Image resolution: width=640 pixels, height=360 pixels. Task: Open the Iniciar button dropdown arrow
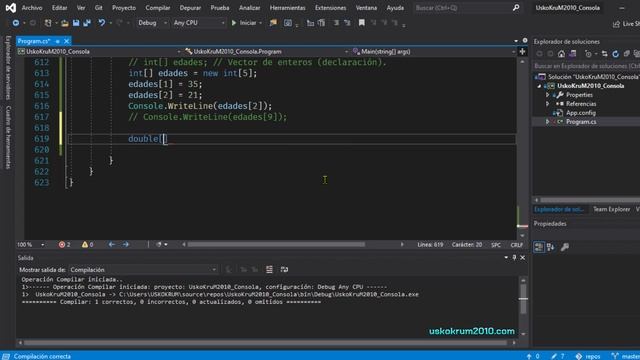click(x=260, y=23)
